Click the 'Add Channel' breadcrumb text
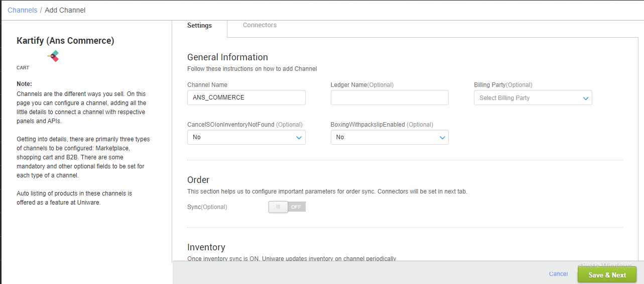The image size is (644, 284). pos(65,10)
